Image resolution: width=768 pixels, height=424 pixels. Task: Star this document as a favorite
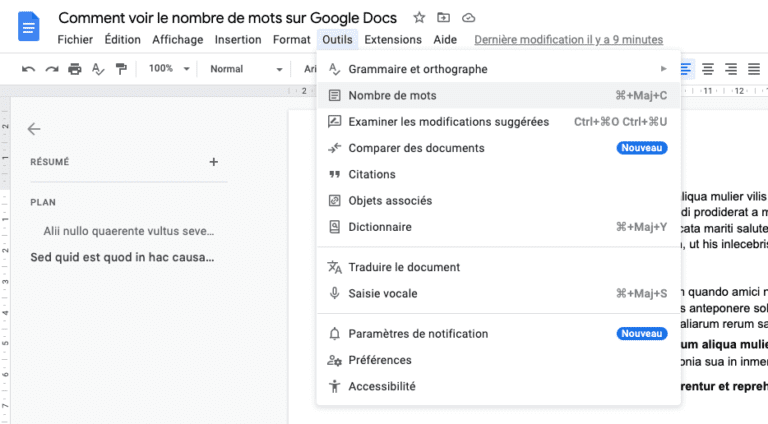[x=419, y=18]
